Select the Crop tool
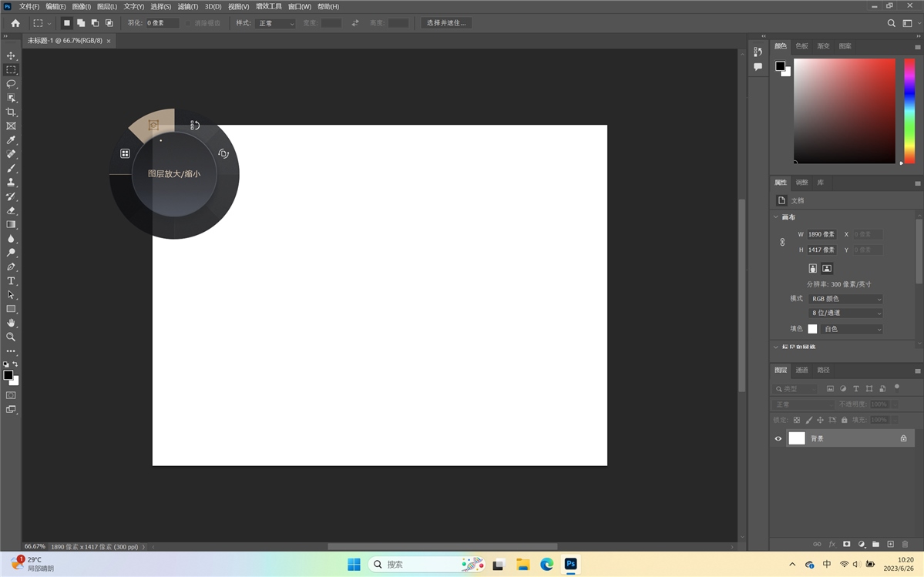 (x=11, y=112)
